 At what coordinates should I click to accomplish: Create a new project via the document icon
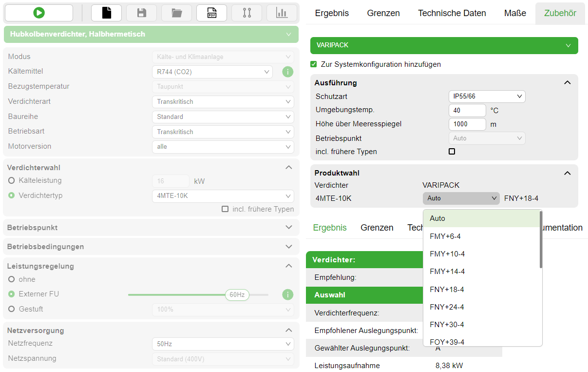tap(106, 13)
